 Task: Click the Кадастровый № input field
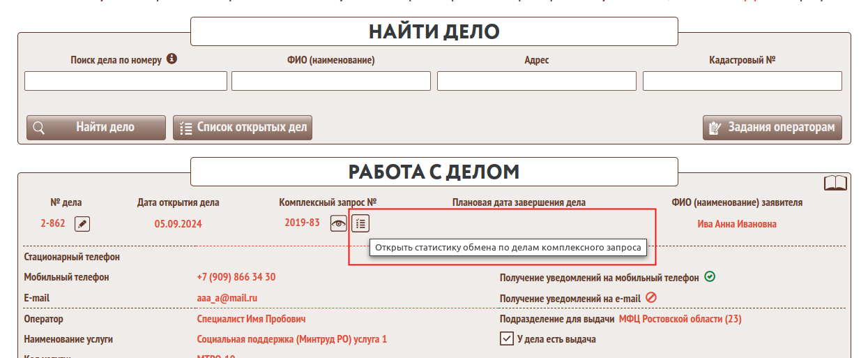(742, 81)
